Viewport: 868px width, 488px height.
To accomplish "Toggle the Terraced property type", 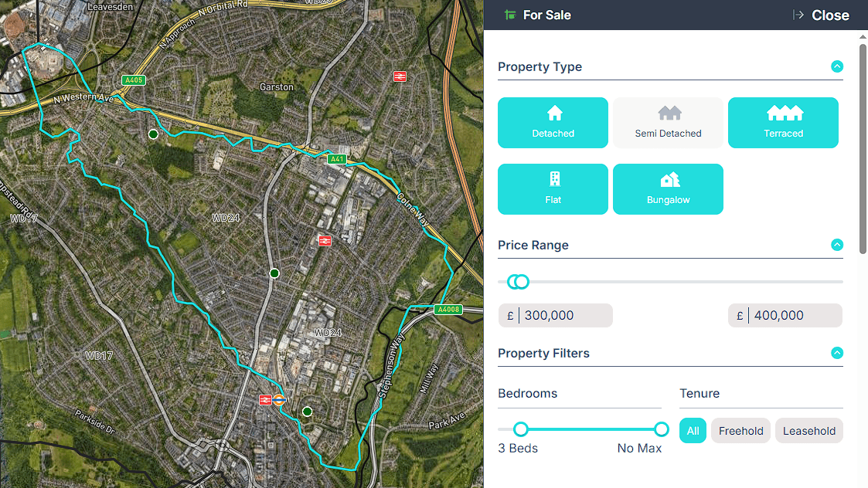I will pyautogui.click(x=783, y=123).
